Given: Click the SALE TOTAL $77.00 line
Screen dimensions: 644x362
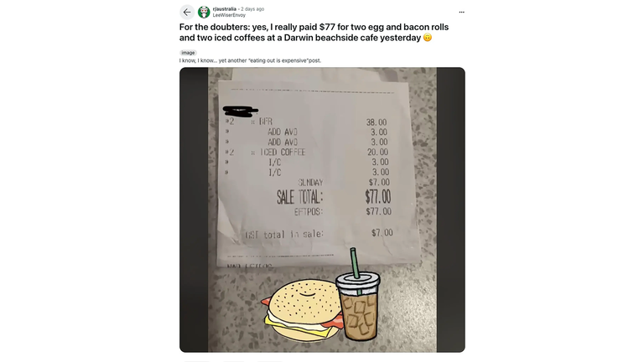Looking at the screenshot, I should pyautogui.click(x=334, y=197).
